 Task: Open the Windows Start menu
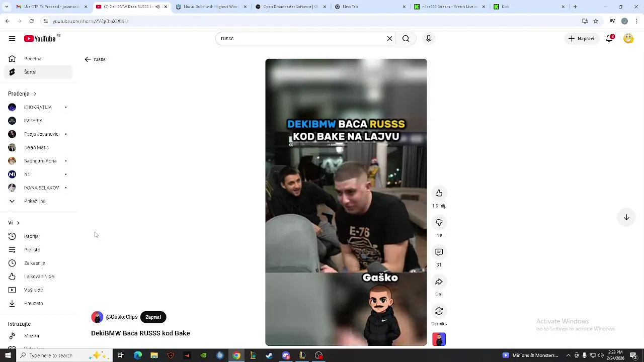pos(8,355)
